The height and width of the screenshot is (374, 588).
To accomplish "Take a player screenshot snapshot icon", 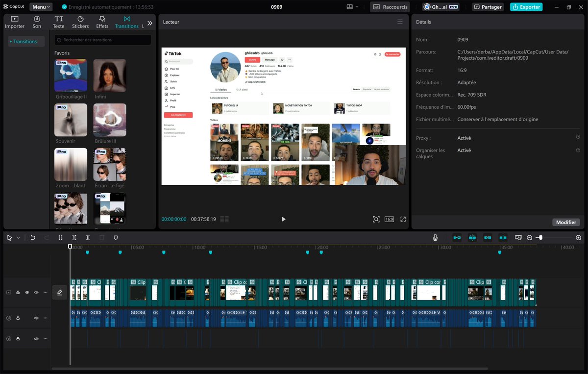I will pos(376,219).
